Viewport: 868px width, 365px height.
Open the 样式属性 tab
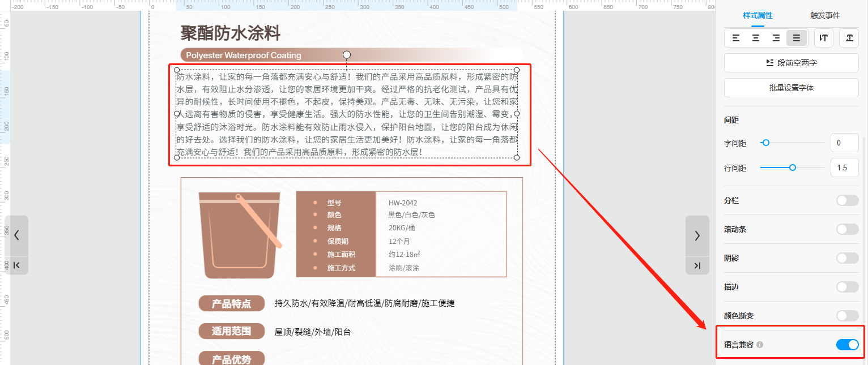[x=758, y=15]
